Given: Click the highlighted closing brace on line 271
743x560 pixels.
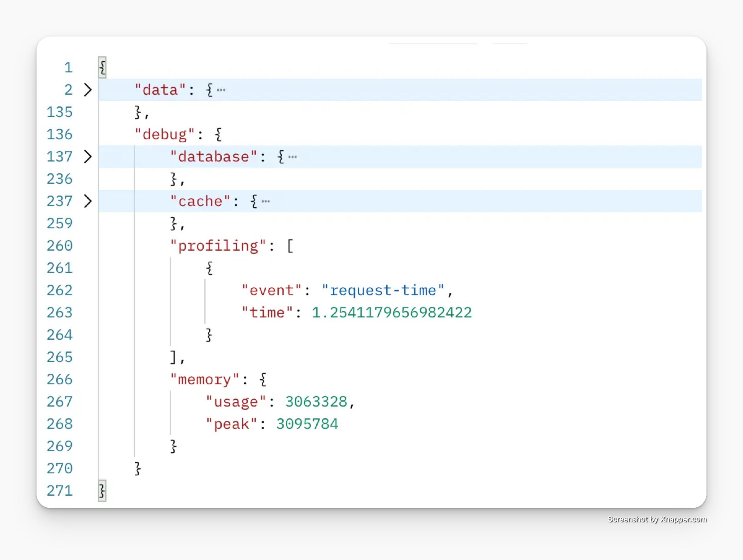Looking at the screenshot, I should pyautogui.click(x=102, y=490).
